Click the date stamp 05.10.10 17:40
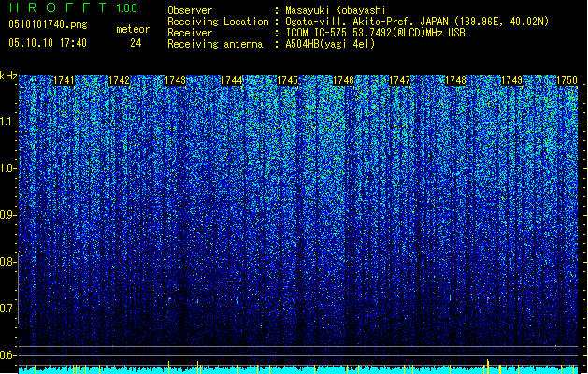The width and height of the screenshot is (588, 374). click(x=48, y=43)
